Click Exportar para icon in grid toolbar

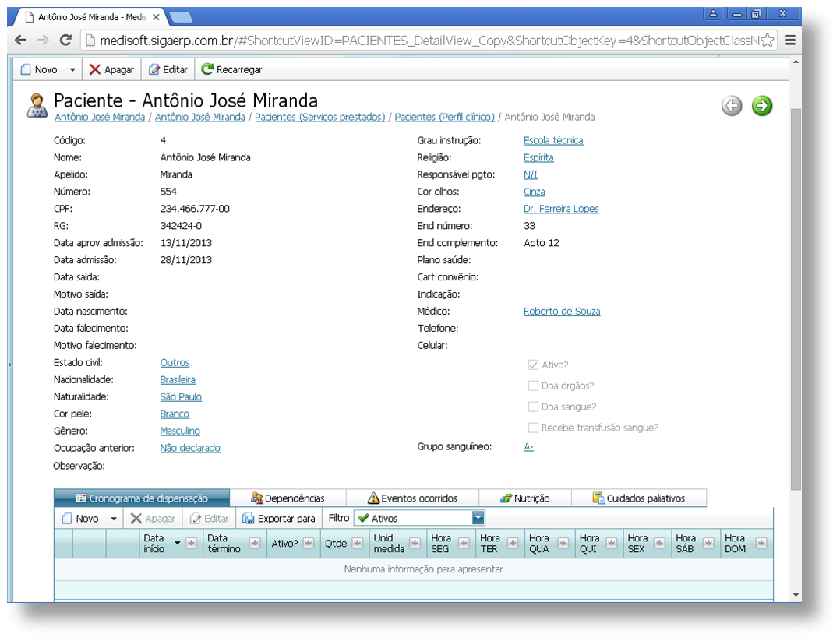249,518
